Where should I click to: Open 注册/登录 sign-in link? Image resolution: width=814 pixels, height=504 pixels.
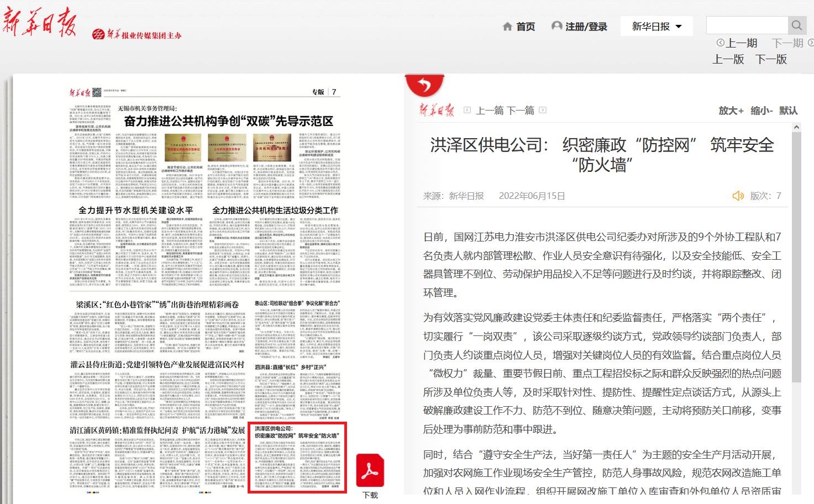coord(579,27)
